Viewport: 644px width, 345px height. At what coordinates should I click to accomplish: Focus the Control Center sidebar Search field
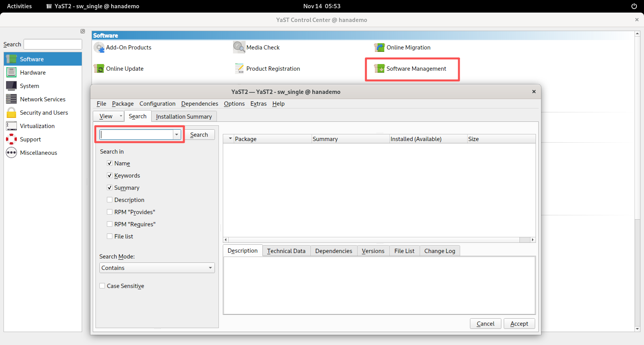pyautogui.click(x=53, y=44)
